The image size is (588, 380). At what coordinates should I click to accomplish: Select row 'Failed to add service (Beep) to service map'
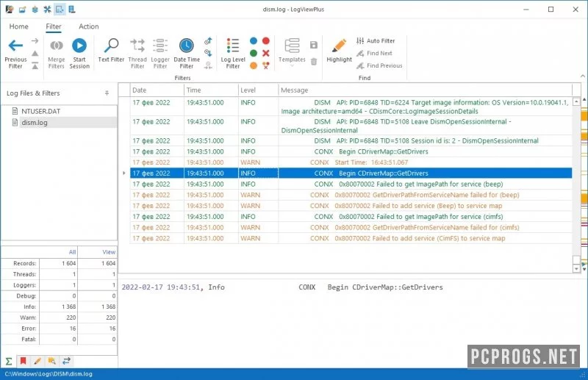coord(351,206)
